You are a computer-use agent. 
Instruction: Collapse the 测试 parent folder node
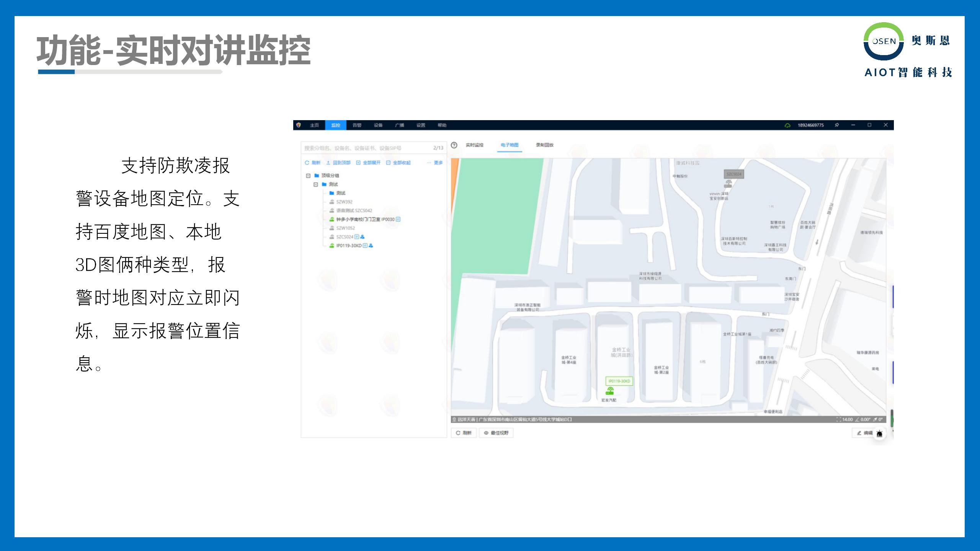pyautogui.click(x=316, y=184)
